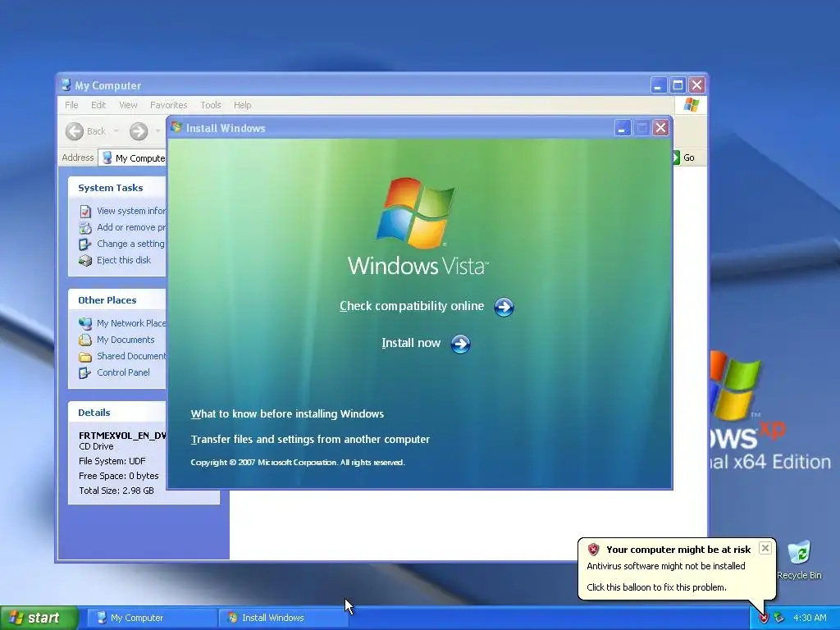Close the Install Windows dialog

(661, 128)
